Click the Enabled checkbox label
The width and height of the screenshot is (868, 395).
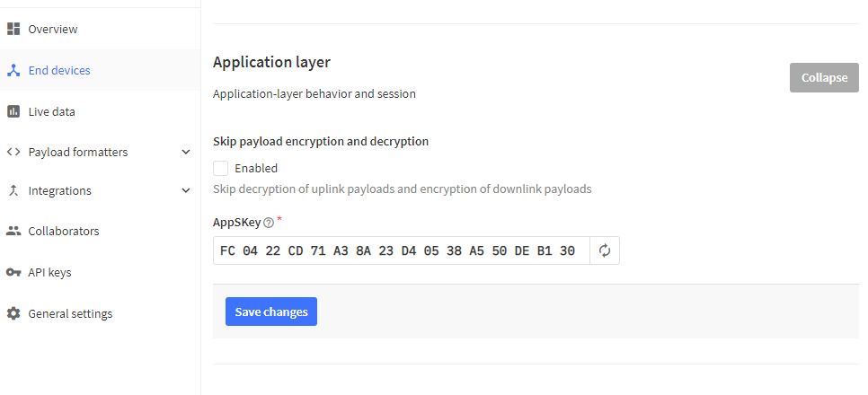256,168
